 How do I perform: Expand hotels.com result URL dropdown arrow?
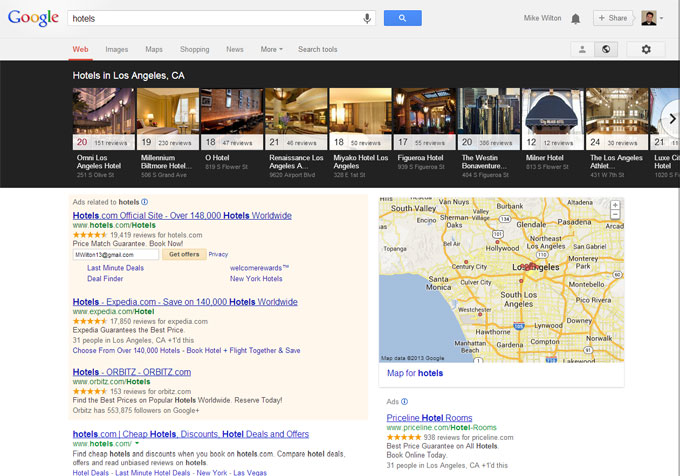coord(137,443)
